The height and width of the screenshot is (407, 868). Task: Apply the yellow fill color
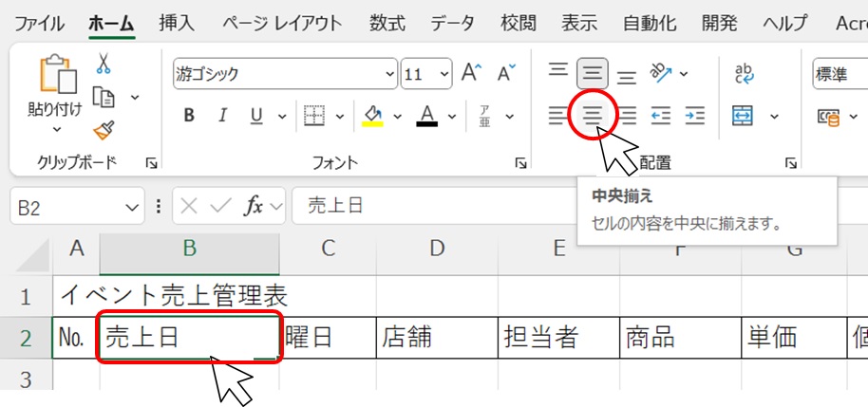(372, 116)
